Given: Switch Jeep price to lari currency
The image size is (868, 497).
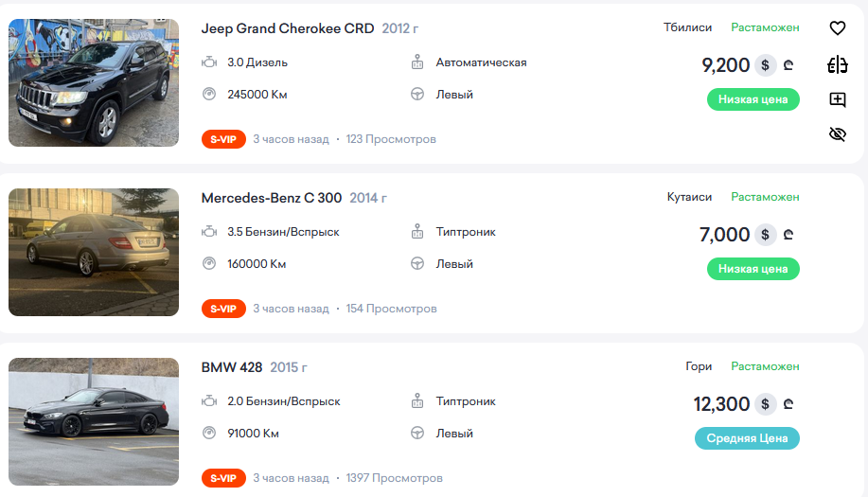Looking at the screenshot, I should coord(788,65).
